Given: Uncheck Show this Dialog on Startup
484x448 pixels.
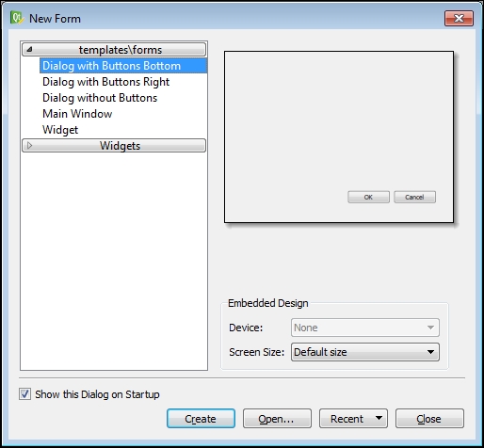Looking at the screenshot, I should [x=24, y=394].
